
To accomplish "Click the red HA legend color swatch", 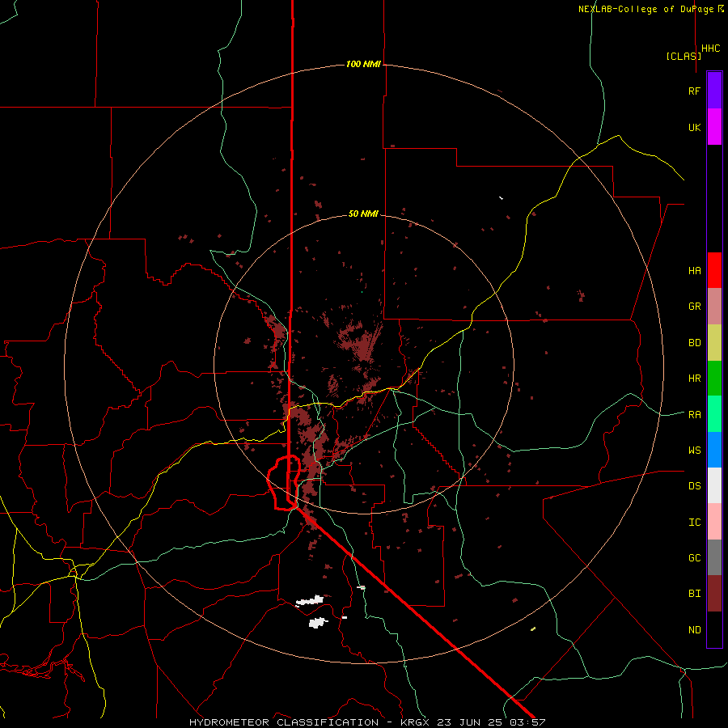I will [714, 270].
